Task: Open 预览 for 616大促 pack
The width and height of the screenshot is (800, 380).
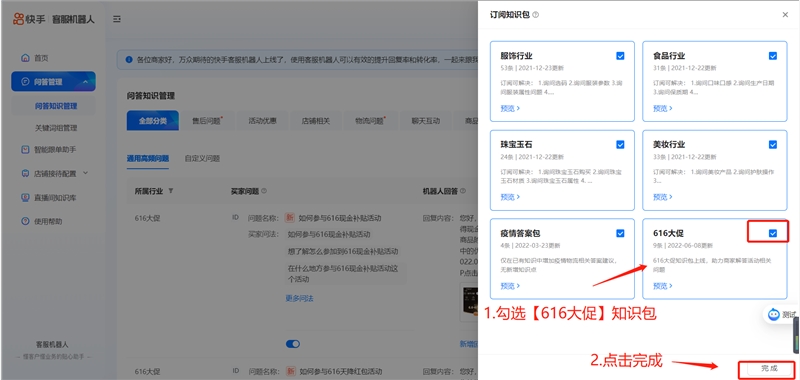Action: click(x=663, y=286)
